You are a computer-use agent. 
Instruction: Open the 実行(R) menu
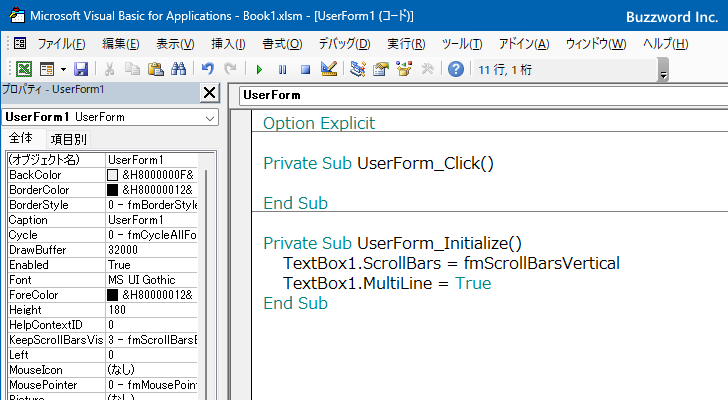coord(406,44)
